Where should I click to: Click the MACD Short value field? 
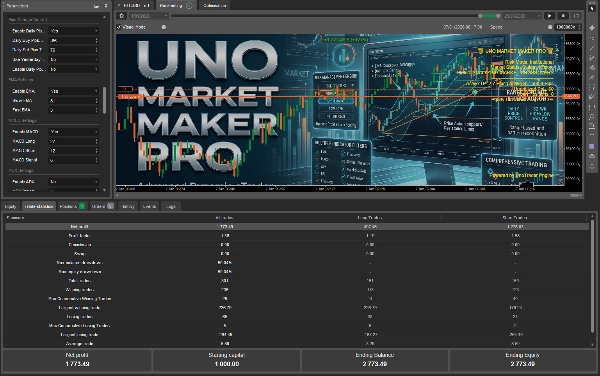click(73, 151)
